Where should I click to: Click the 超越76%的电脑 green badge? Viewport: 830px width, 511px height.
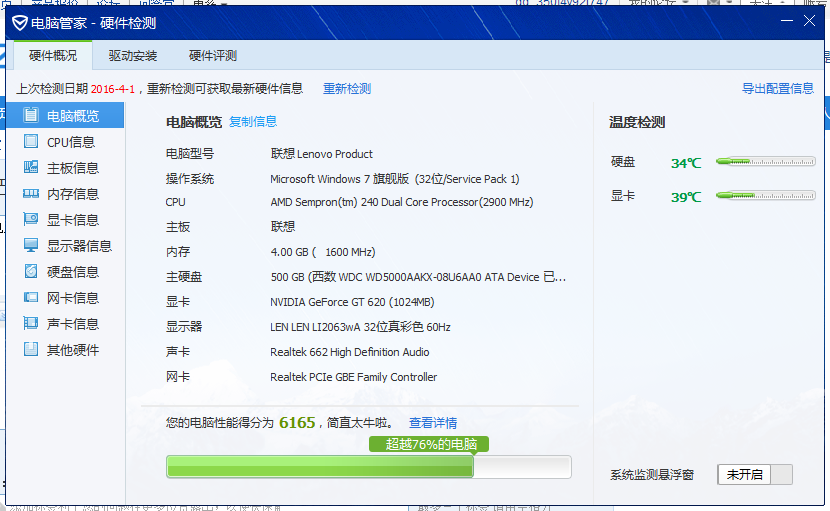click(x=429, y=444)
